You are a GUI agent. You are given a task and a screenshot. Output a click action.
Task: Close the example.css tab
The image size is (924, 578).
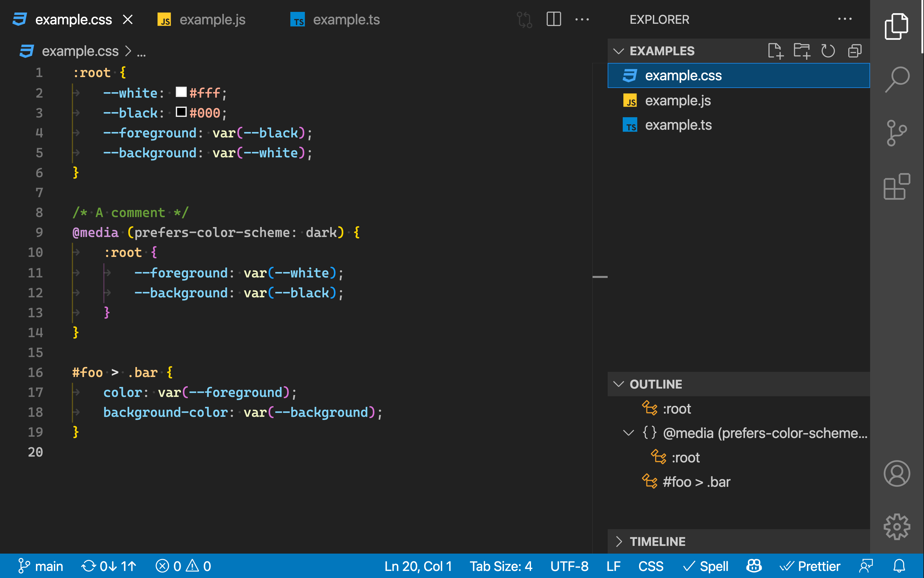pos(128,20)
